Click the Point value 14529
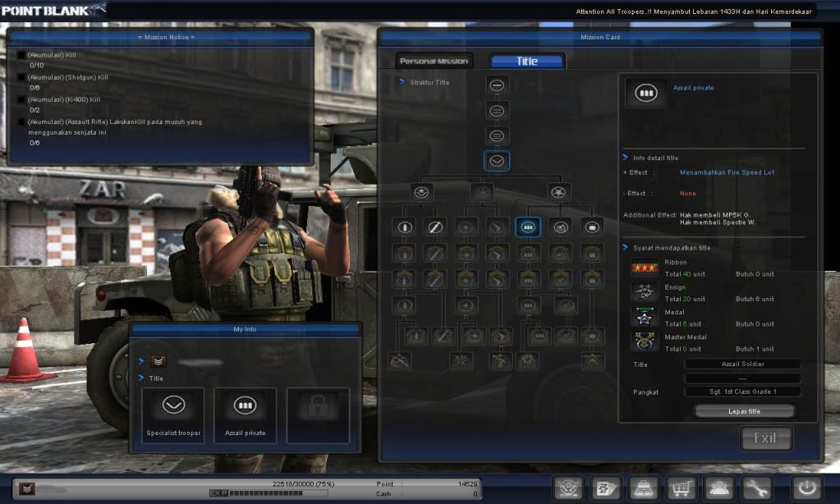Viewport: 840px width, 504px height. [467, 483]
